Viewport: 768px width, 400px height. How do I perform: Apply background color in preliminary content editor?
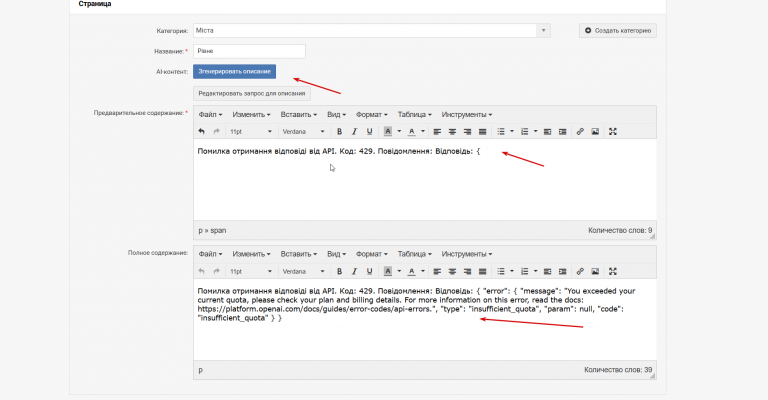(388, 132)
